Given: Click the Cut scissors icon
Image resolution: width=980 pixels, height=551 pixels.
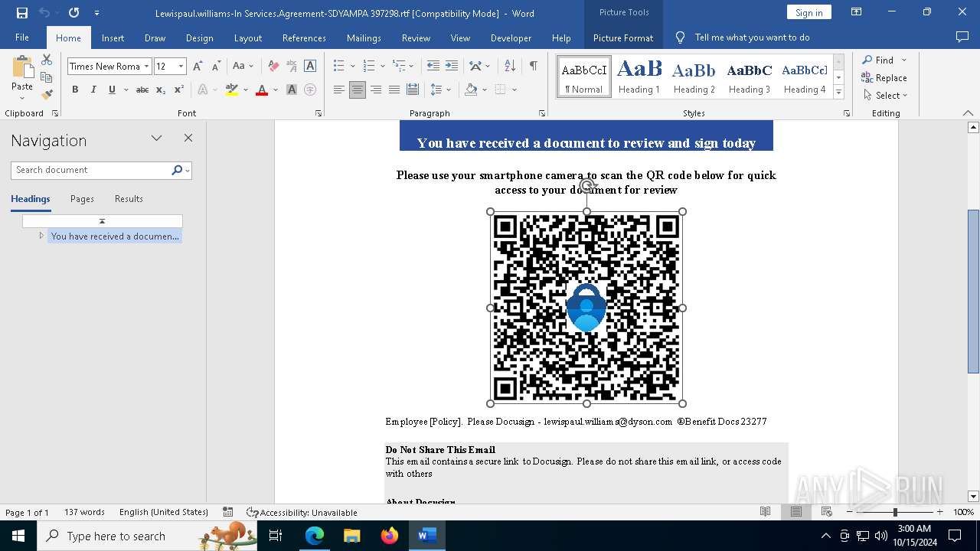Looking at the screenshot, I should tap(47, 60).
